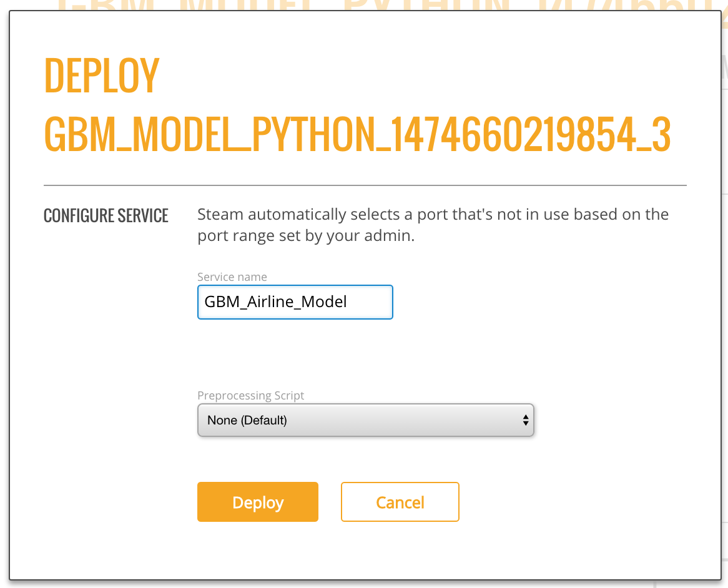
Task: Click the 'Preprocessing Script' label
Action: 250,396
